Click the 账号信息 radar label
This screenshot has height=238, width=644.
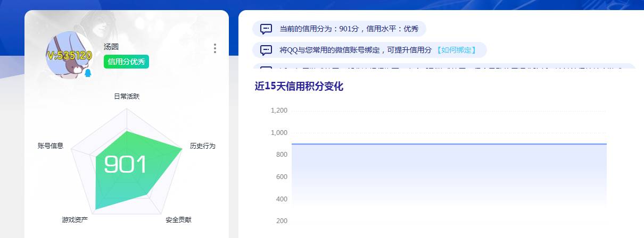[51, 146]
